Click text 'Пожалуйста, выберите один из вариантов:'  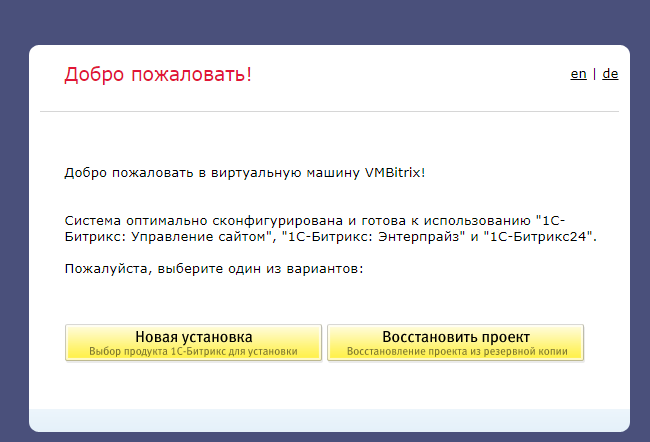pyautogui.click(x=214, y=269)
